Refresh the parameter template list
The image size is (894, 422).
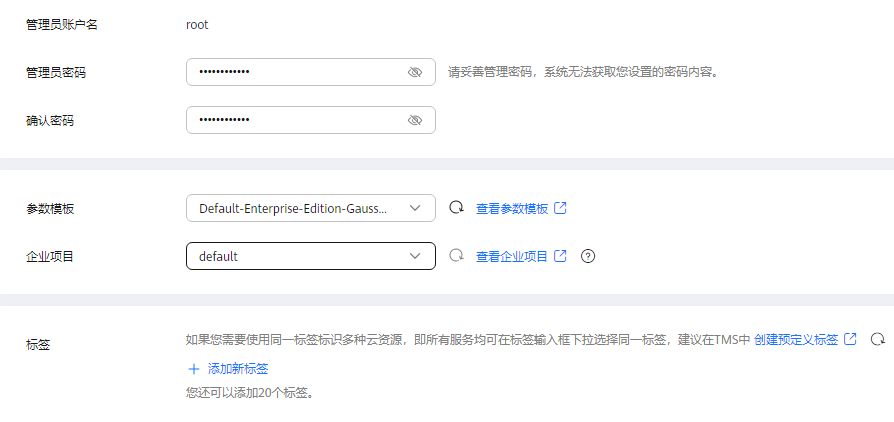[456, 208]
